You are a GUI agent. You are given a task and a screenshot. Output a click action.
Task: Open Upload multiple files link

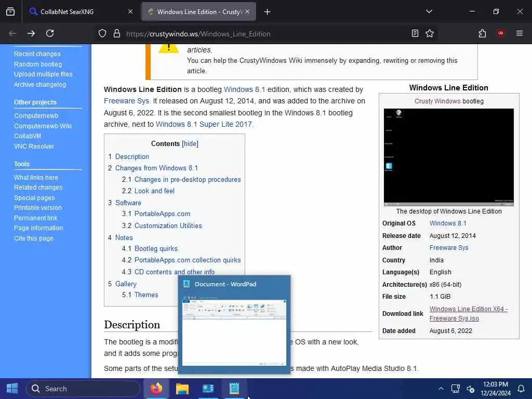[43, 74]
